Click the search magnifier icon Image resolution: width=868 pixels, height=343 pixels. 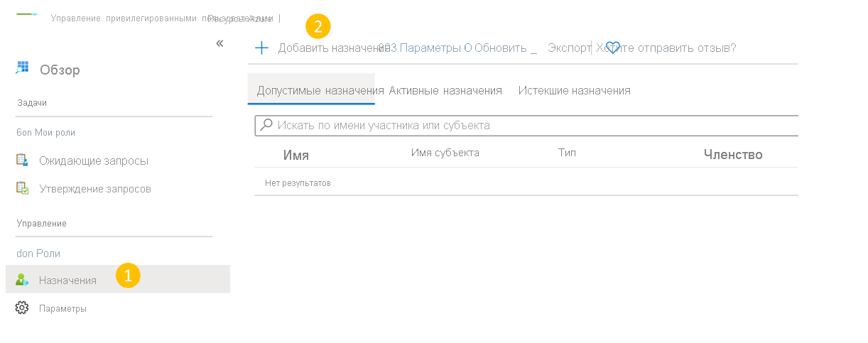click(266, 124)
